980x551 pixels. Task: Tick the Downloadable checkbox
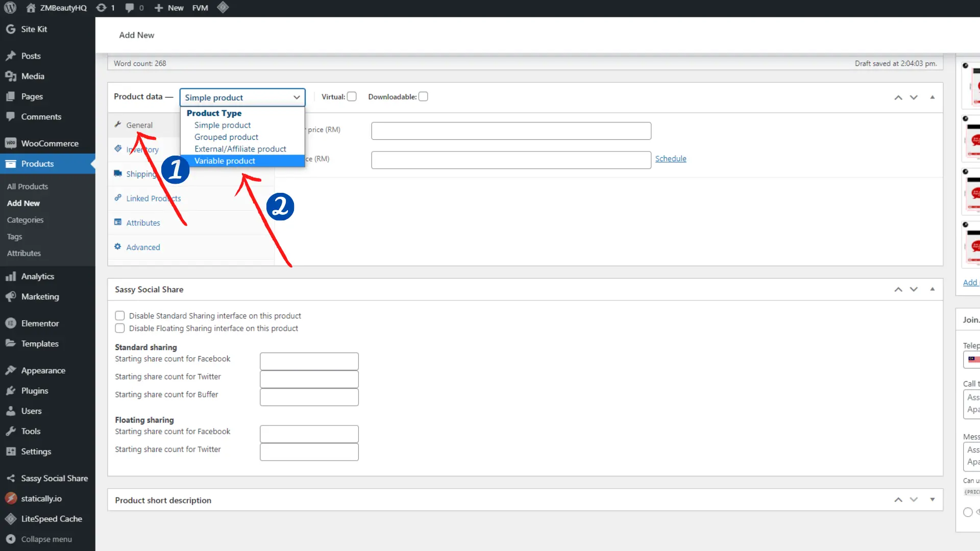pos(423,96)
